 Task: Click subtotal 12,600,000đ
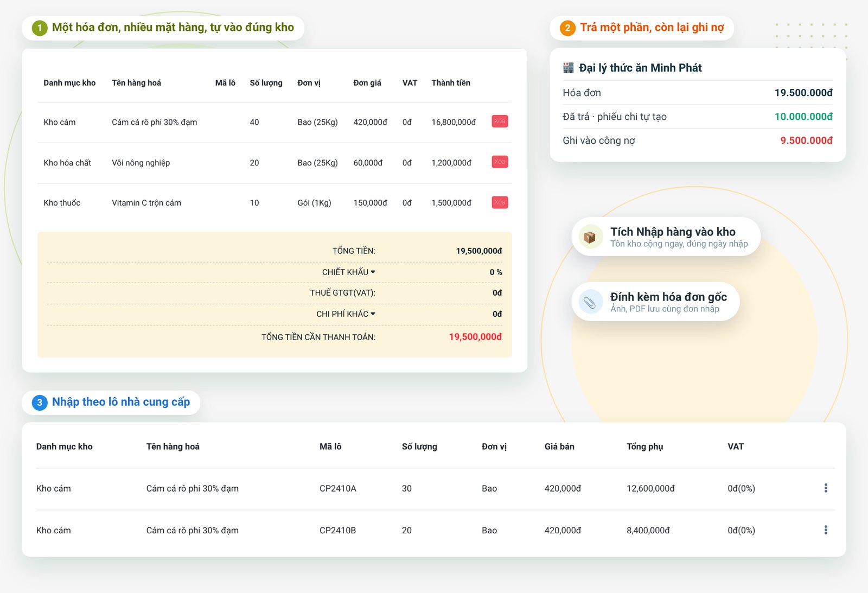(x=650, y=488)
